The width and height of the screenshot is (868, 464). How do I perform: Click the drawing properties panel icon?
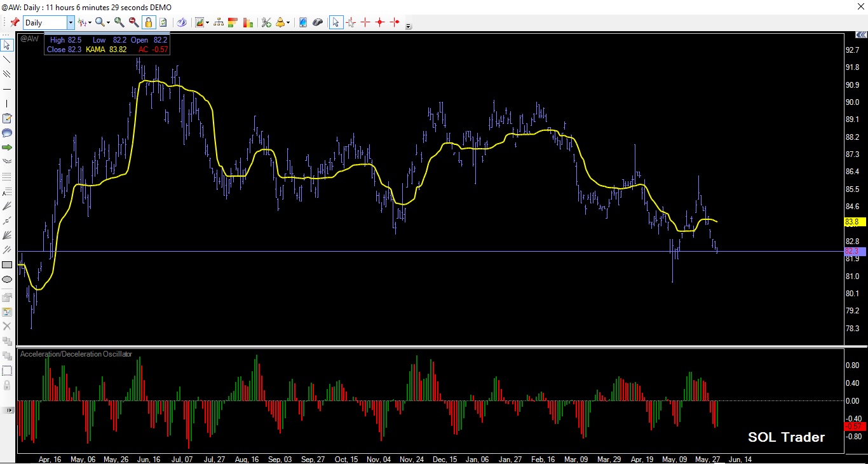[7, 312]
